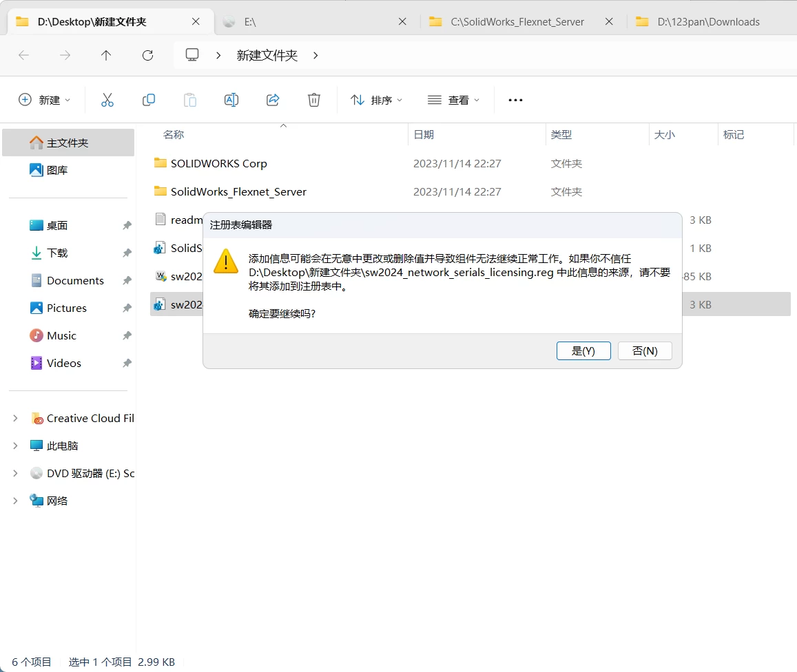
Task: Open the 查看 (View) dropdown
Action: coord(453,100)
